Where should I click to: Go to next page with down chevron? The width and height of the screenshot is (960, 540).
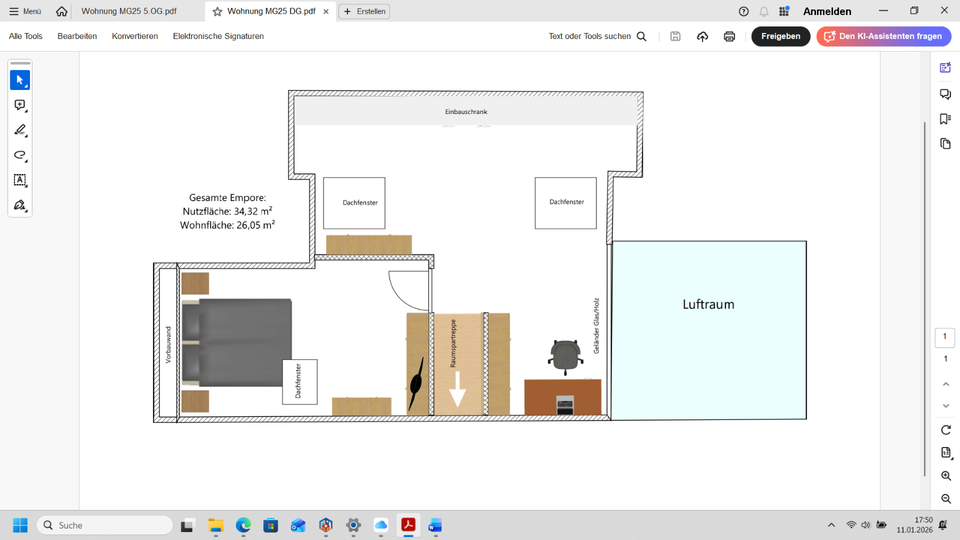coord(946,406)
